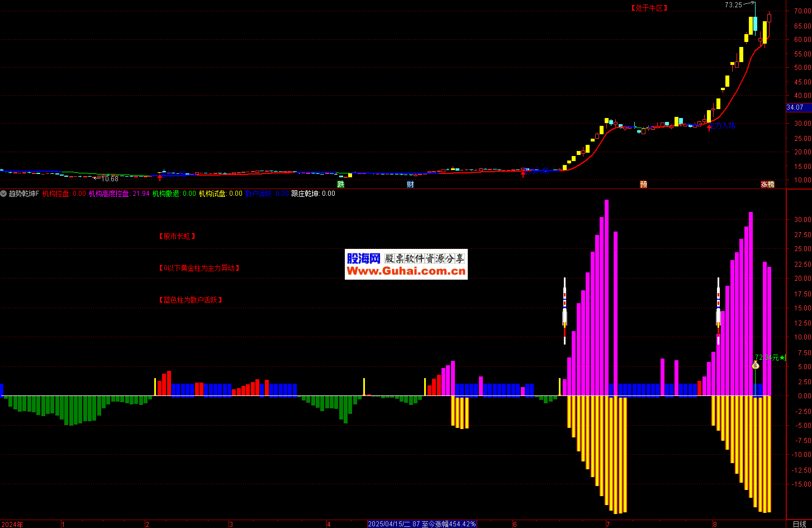Click the 涨榜 marker icon
Image resolution: width=812 pixels, height=528 pixels.
point(768,184)
